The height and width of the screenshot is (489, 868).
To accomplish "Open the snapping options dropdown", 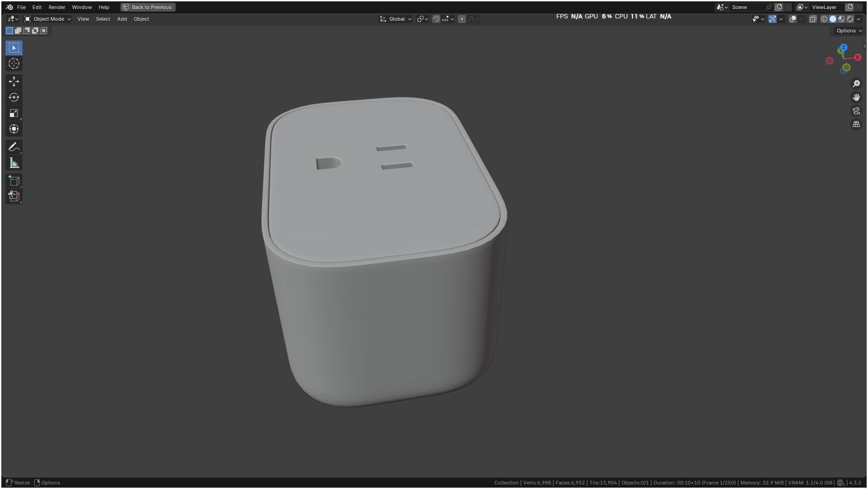I will [x=448, y=19].
